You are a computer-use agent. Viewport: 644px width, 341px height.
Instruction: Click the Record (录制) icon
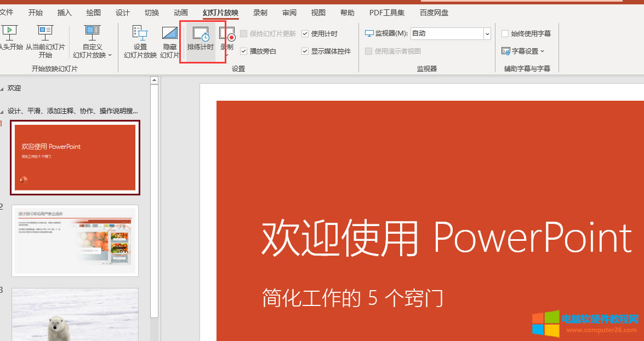point(227,34)
